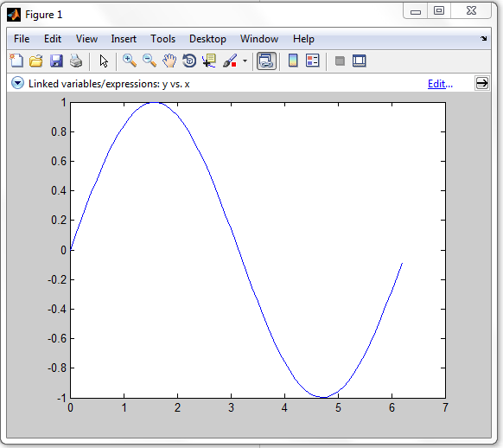The width and height of the screenshot is (503, 448).
Task: Enable the Data Cursor tool
Action: [x=209, y=61]
